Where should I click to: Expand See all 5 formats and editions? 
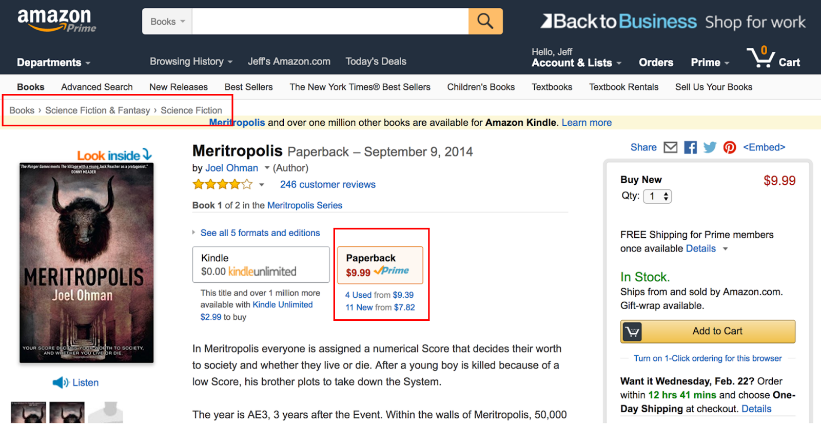pyautogui.click(x=259, y=233)
